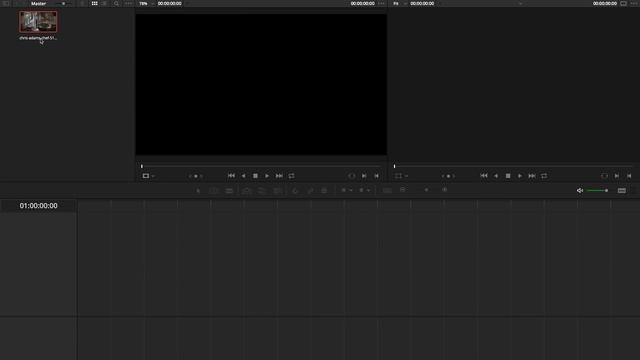Click source viewer scrubber playhead
This screenshot has height=360, width=640.
142,166
